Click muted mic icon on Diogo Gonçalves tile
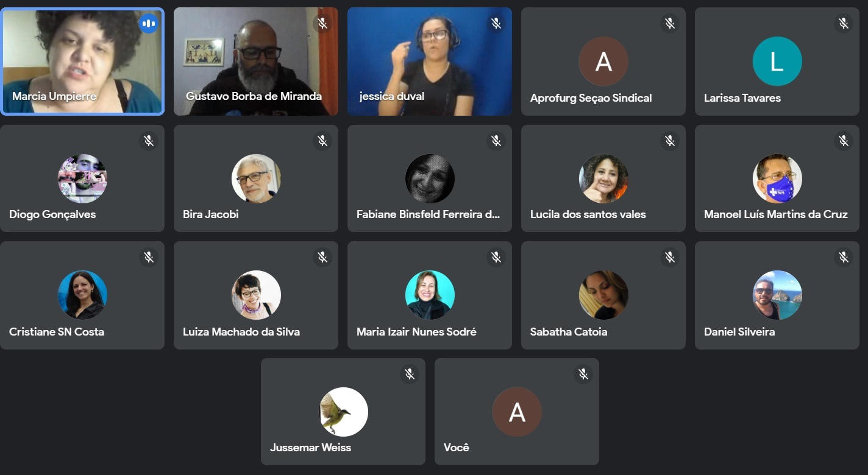Viewport: 868px width, 475px height. click(149, 141)
